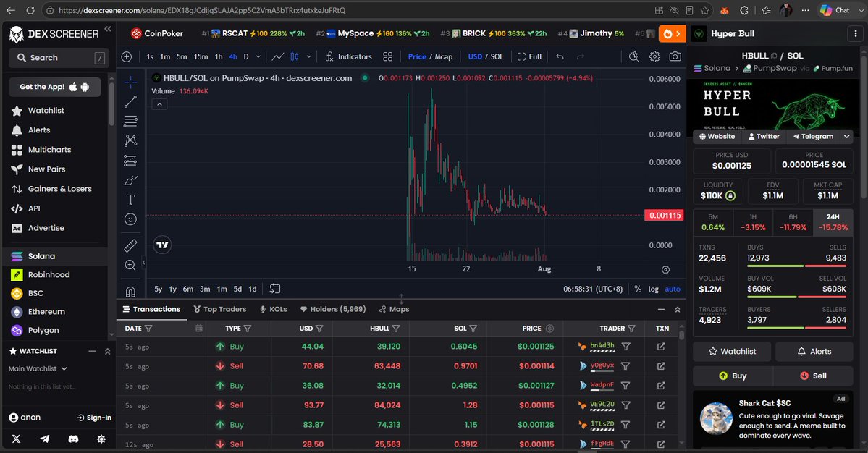Enter Full screen chart mode

click(529, 56)
